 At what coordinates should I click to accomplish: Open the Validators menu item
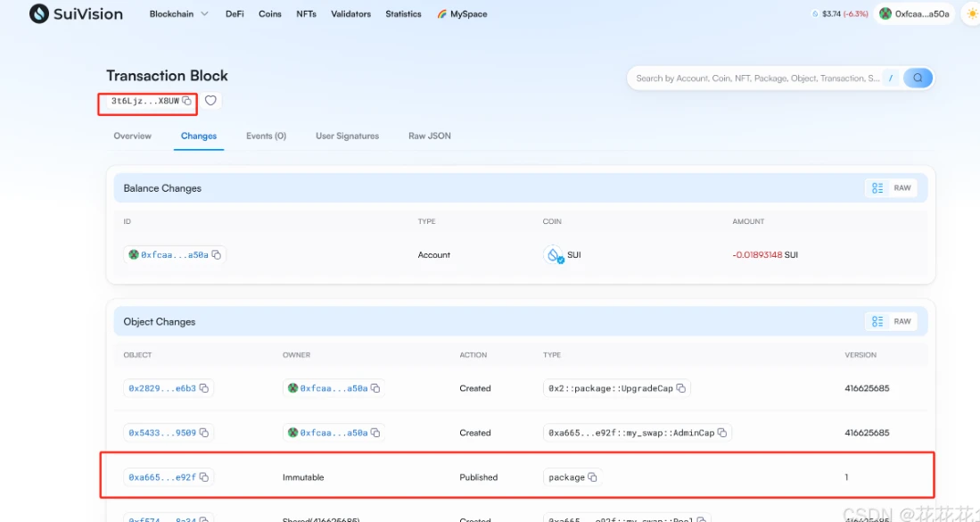350,14
